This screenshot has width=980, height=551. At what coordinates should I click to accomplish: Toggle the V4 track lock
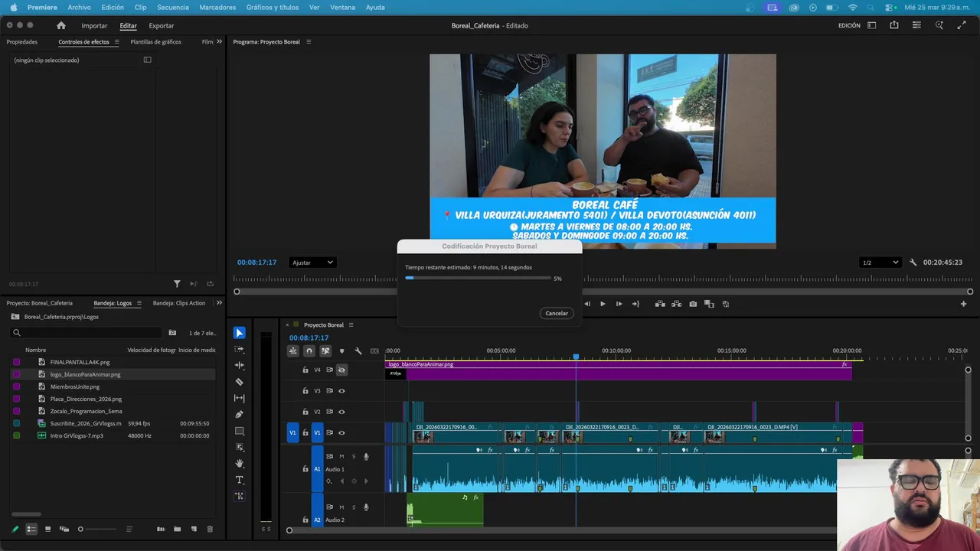pyautogui.click(x=305, y=370)
